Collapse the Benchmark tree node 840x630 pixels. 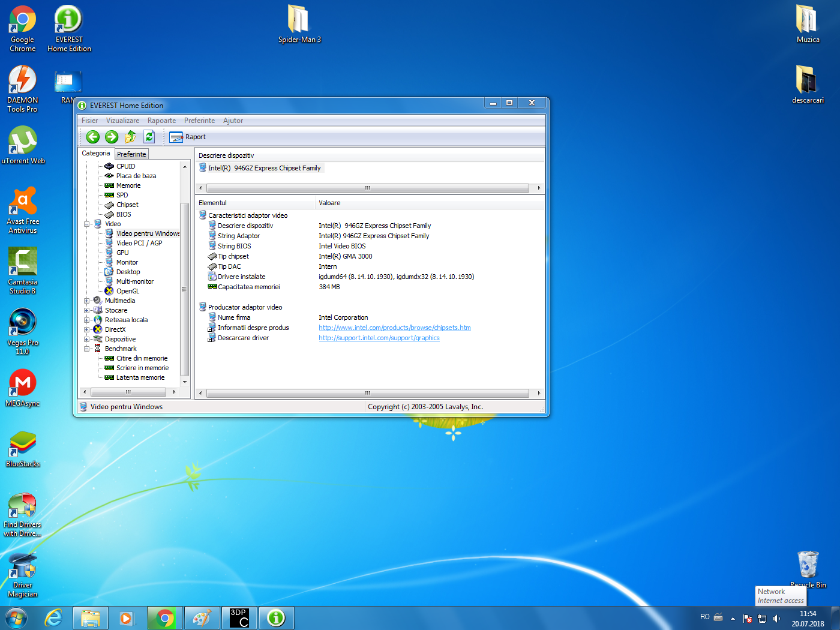coord(86,349)
